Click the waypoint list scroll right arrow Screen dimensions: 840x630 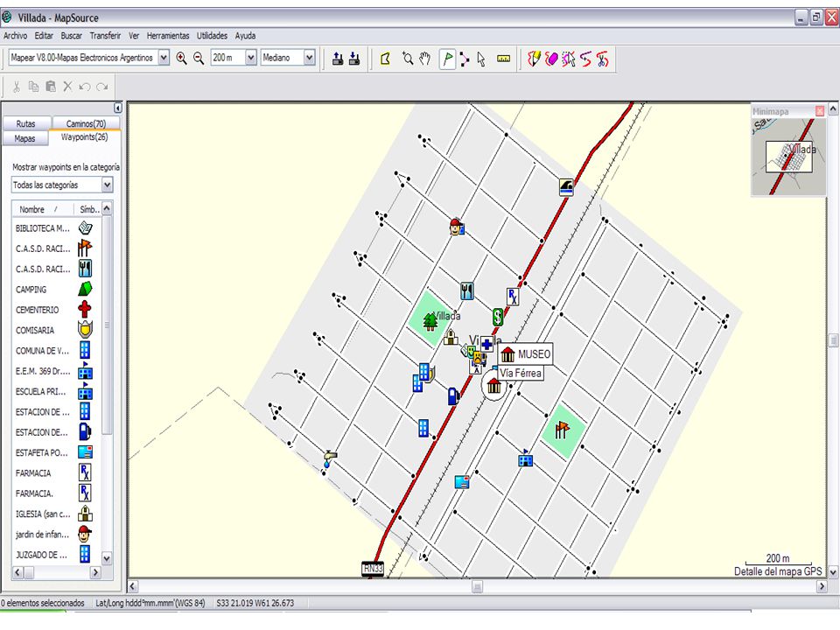pyautogui.click(x=95, y=572)
